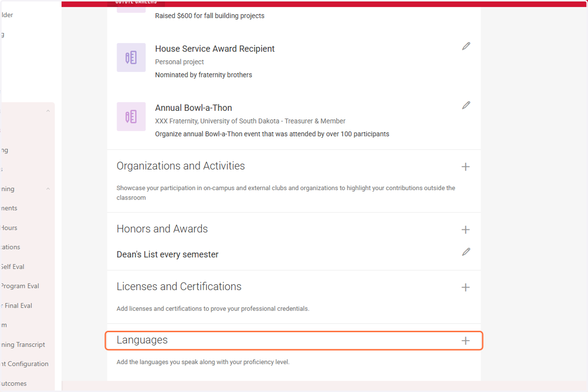Click the Organizations and Activities heading
Viewport: 588px width, 392px height.
181,166
